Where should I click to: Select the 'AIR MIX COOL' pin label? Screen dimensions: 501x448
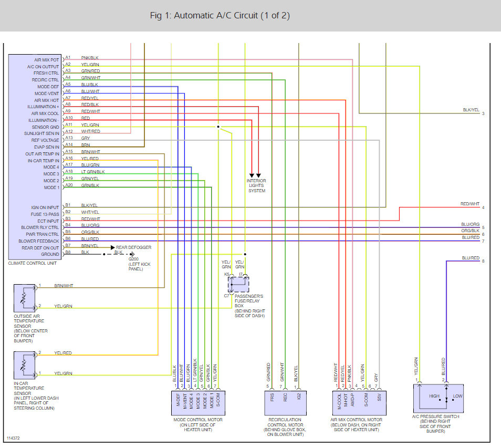coord(45,113)
